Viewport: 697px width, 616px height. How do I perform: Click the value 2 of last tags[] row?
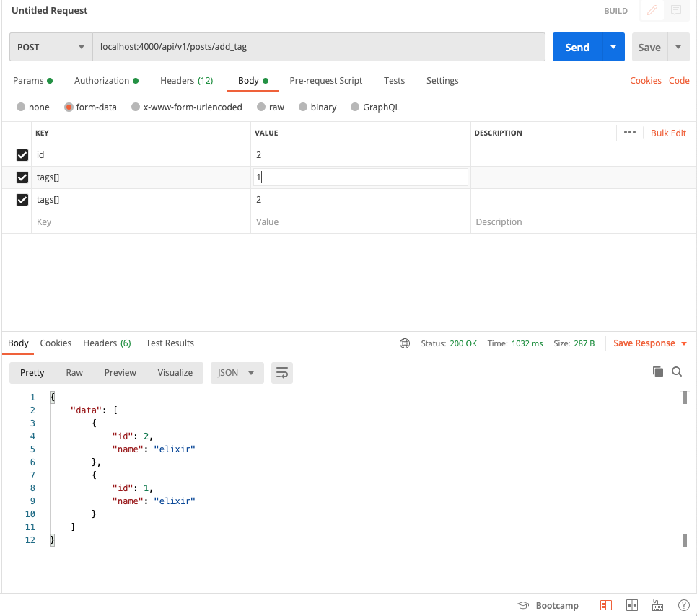361,200
